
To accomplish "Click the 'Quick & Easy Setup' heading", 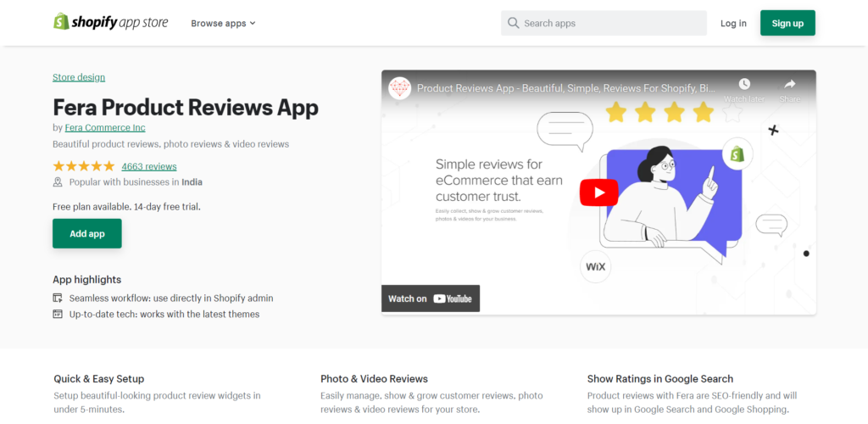I will click(x=99, y=379).
